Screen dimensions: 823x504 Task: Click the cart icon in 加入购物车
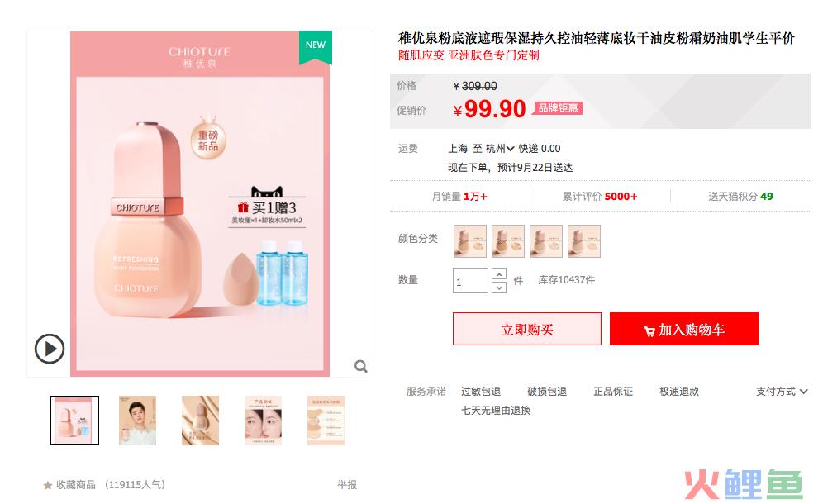(x=649, y=330)
